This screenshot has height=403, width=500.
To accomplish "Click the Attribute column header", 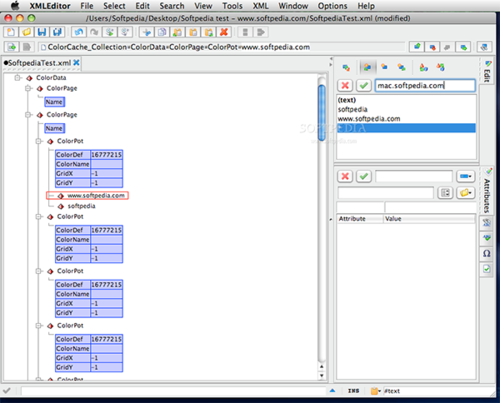I will click(x=360, y=219).
